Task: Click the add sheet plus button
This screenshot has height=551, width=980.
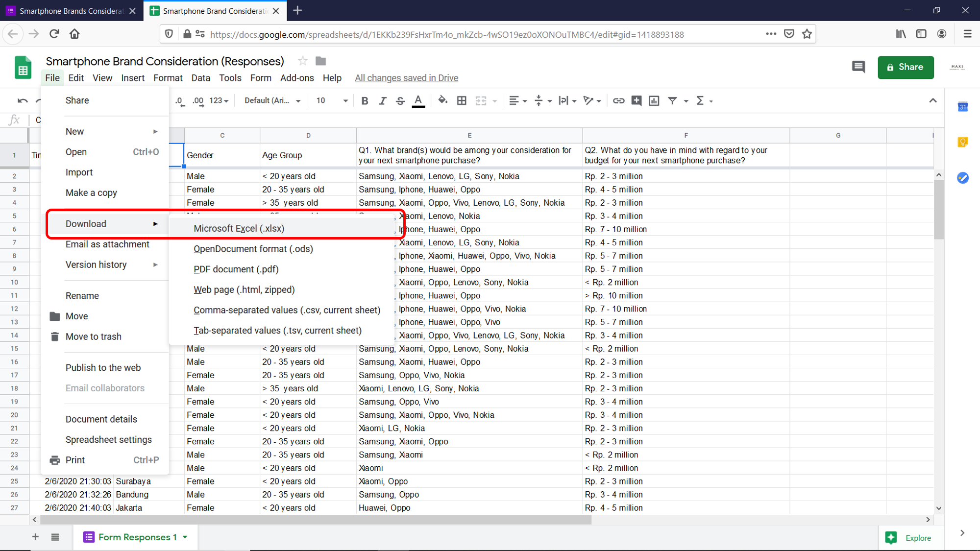Action: (x=35, y=537)
